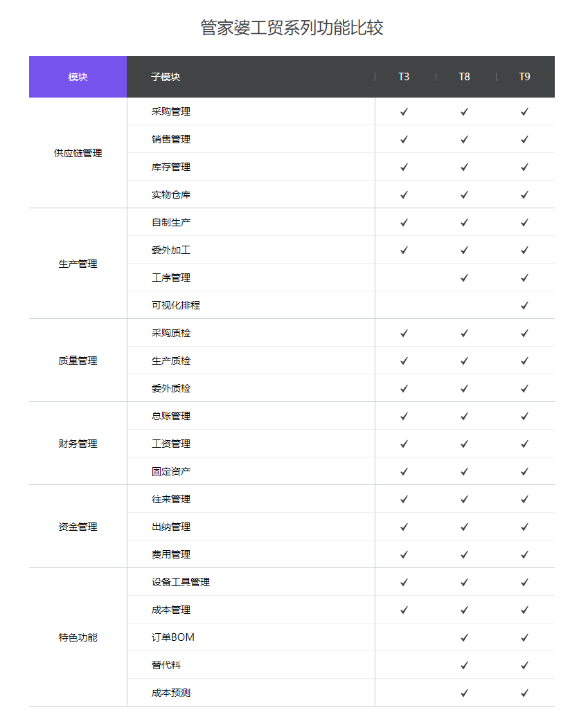588x728 pixels.
Task: Click the page title 管家婆工贸系列功能比较
Action: point(292,28)
